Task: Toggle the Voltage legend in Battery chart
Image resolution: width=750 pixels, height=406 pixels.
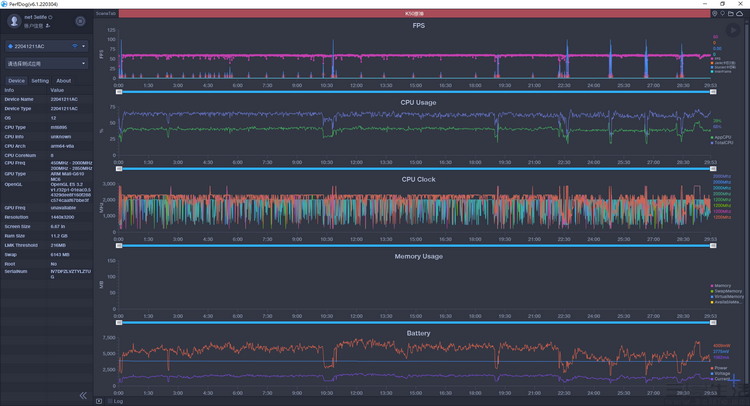Action: (721, 373)
